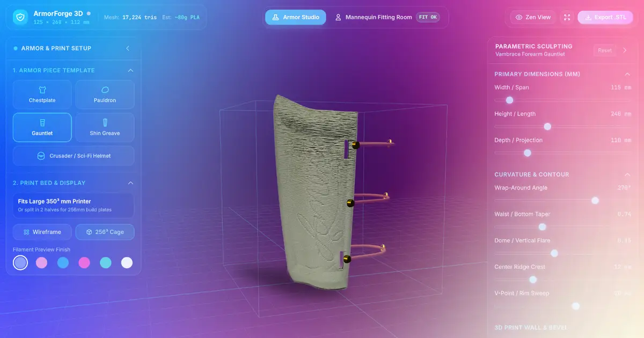Click the Shin Greave icon

(x=105, y=123)
